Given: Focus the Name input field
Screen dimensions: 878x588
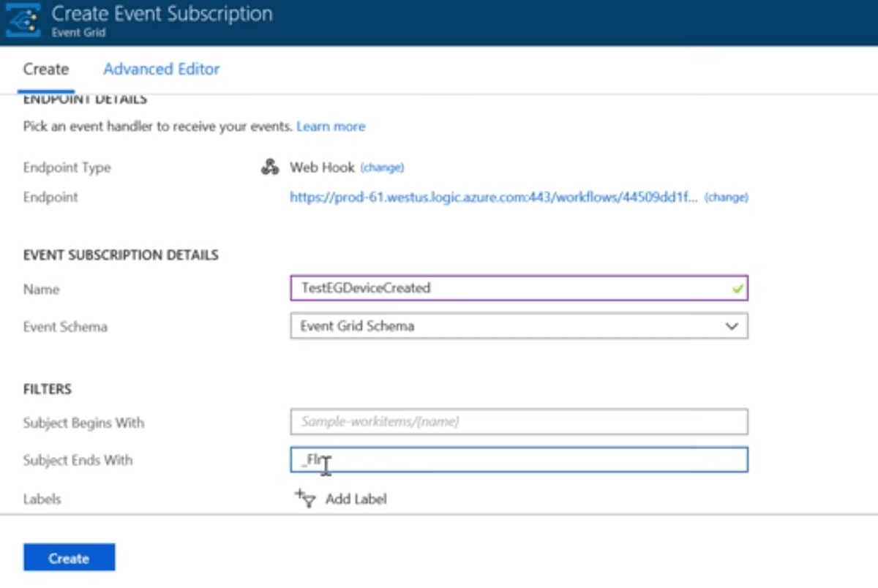Looking at the screenshot, I should [x=519, y=288].
